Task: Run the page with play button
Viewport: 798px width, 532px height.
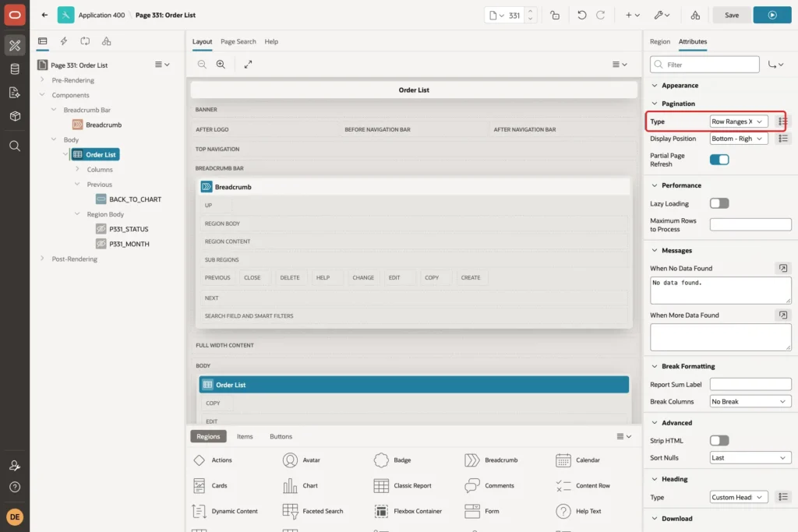Action: (772, 15)
